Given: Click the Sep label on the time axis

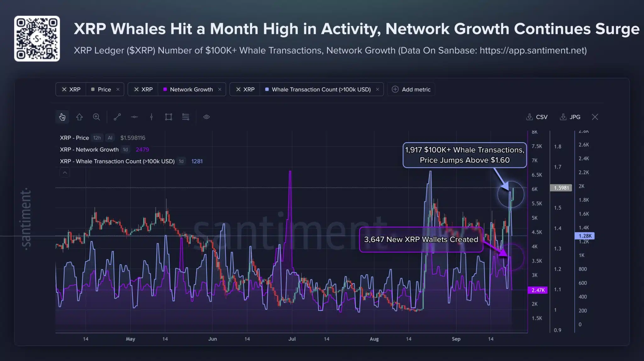Looking at the screenshot, I should click(456, 339).
